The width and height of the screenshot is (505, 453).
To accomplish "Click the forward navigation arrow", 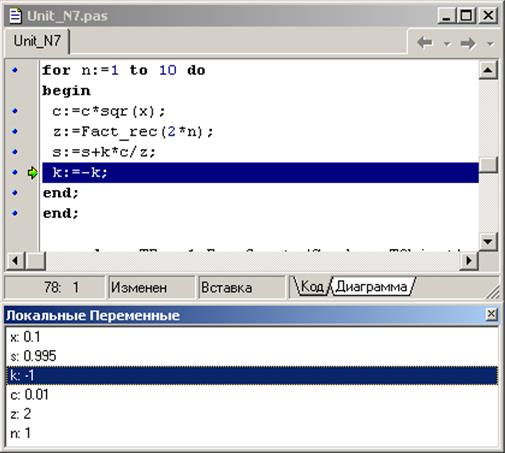I will 468,43.
